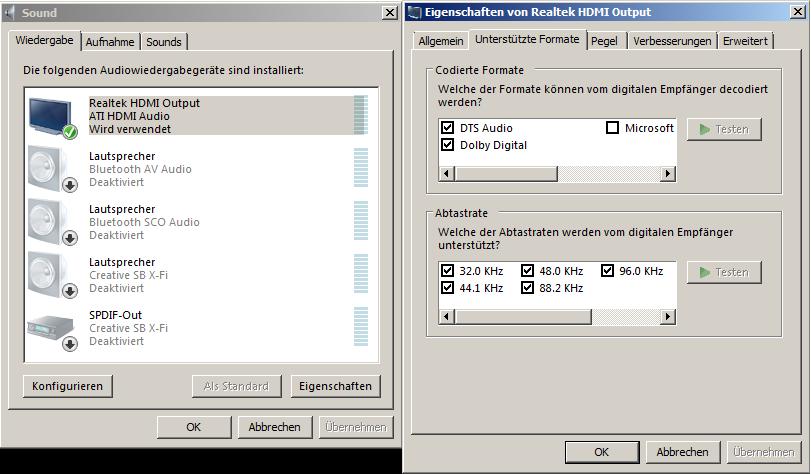
Task: Select the 'Bluetooth AV Audio' device entry
Action: 140,169
